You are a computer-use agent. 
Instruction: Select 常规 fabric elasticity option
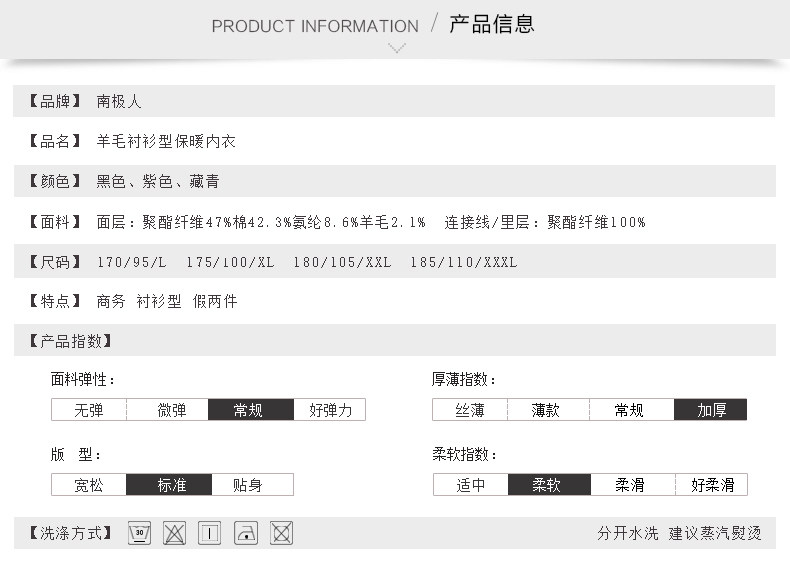(x=250, y=410)
